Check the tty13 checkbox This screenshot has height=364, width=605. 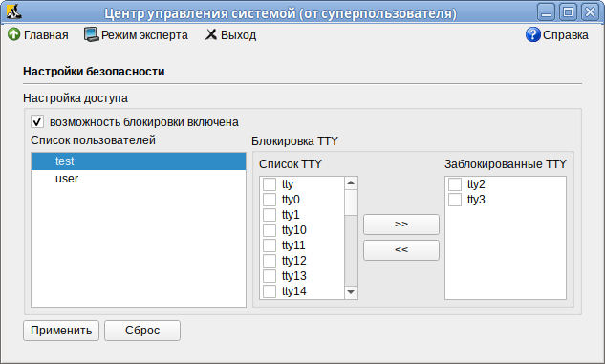coord(270,276)
